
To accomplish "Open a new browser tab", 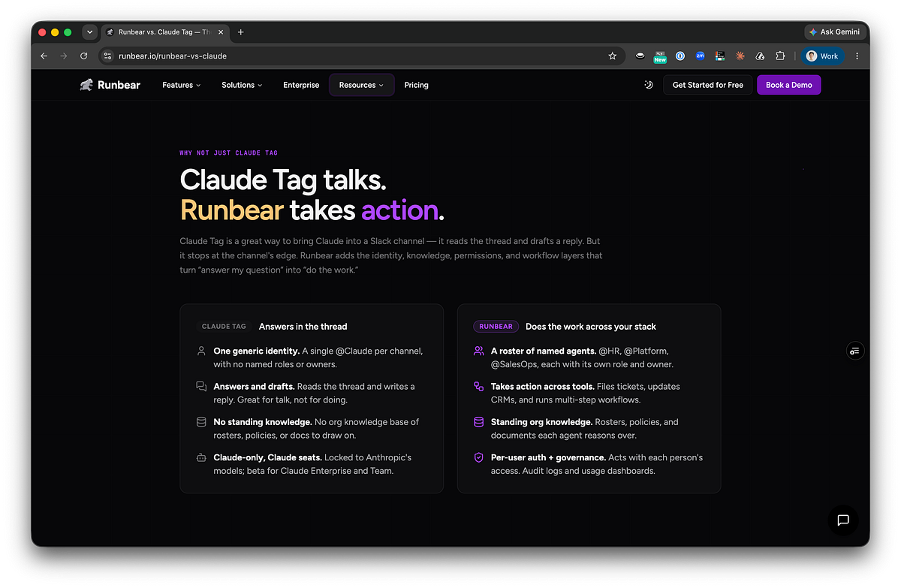I will (240, 32).
